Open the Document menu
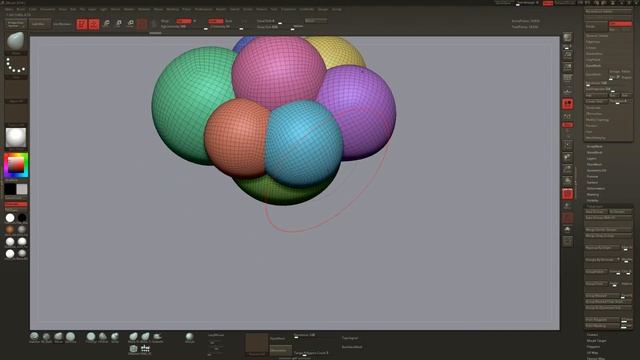Screen dimensions: 640x360 click(x=47, y=9)
